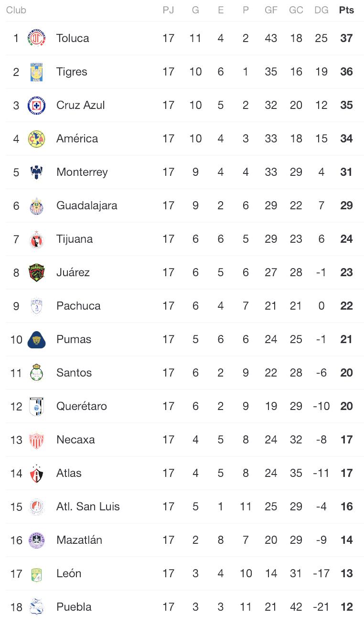Click the Atlas club crest icon
Screen dimensions: 364x626
click(37, 473)
